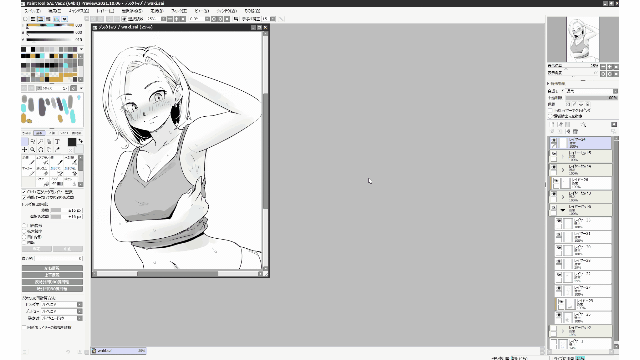Open the fourth menu bar item (Layer)
Image resolution: width=640 pixels, height=360 pixels.
coord(104,11)
